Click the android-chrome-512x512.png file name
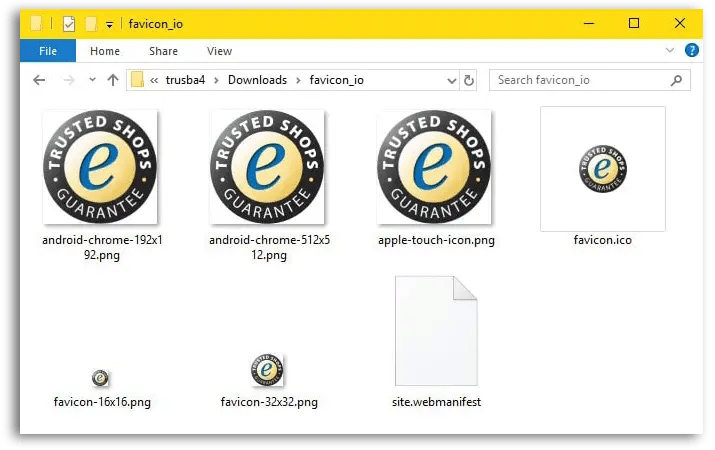 click(269, 247)
